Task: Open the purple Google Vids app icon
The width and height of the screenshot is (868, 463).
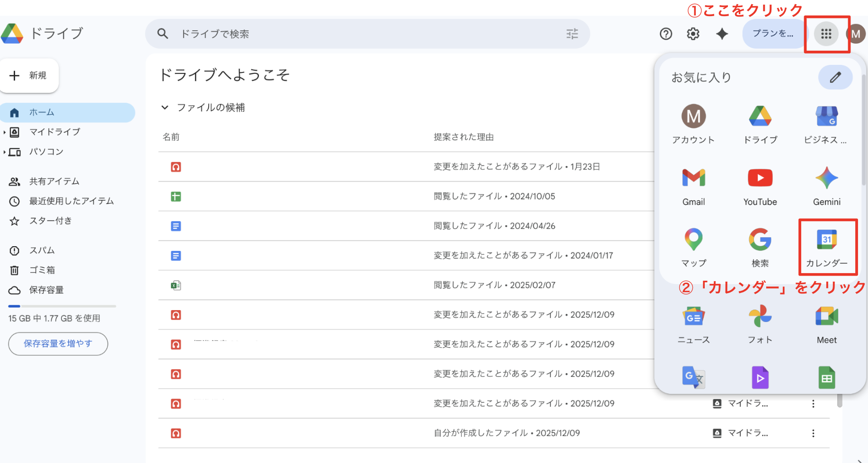Action: point(760,377)
